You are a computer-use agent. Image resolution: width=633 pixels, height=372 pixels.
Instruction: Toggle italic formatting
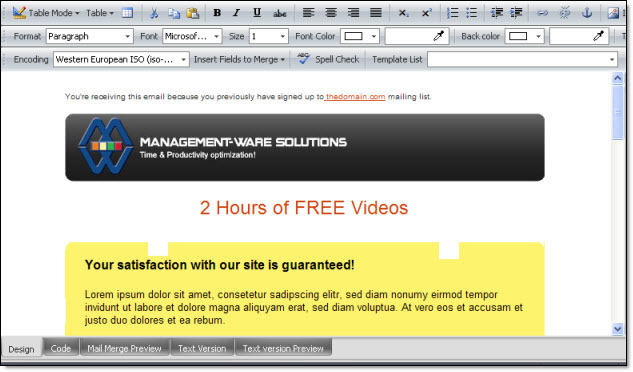[237, 13]
